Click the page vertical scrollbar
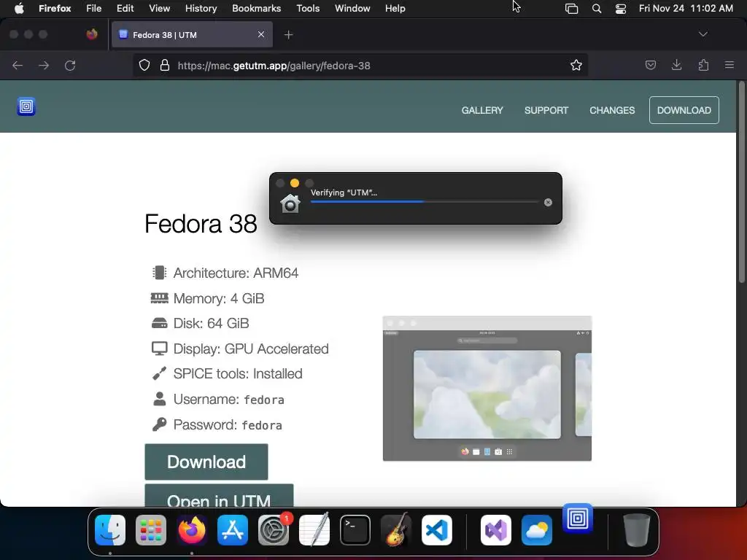The height and width of the screenshot is (560, 747). click(741, 182)
